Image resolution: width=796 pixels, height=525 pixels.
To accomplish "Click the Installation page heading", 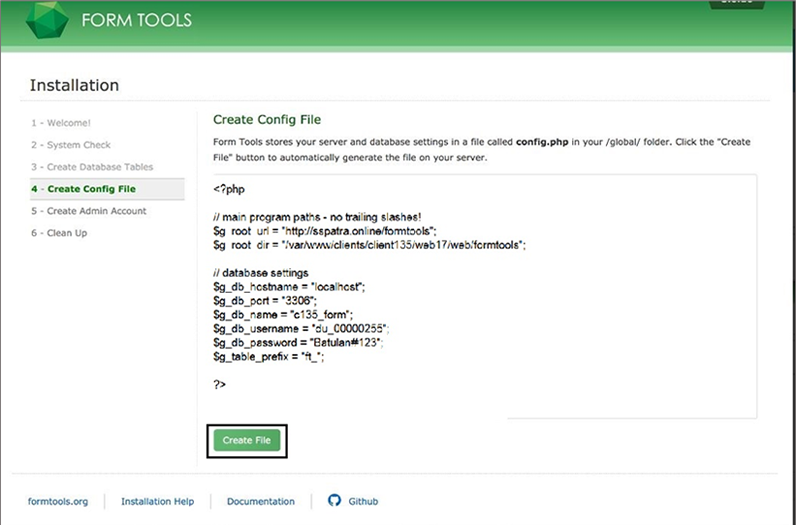I will pos(74,85).
